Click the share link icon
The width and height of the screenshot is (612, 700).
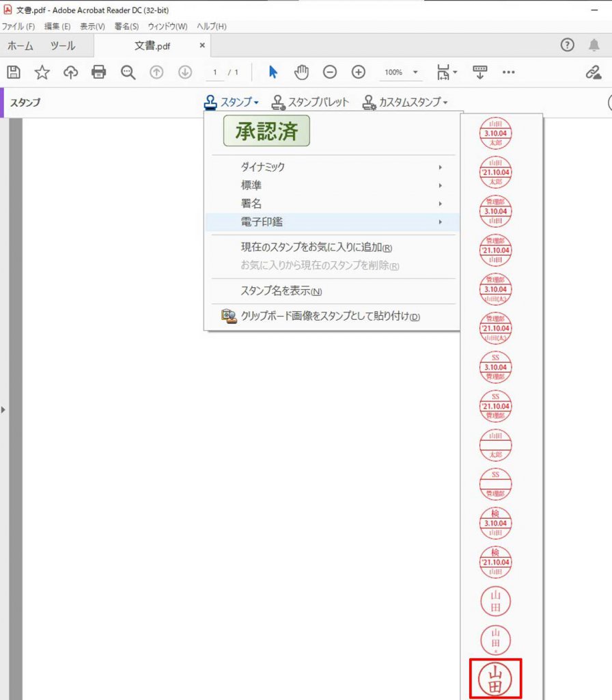(594, 72)
